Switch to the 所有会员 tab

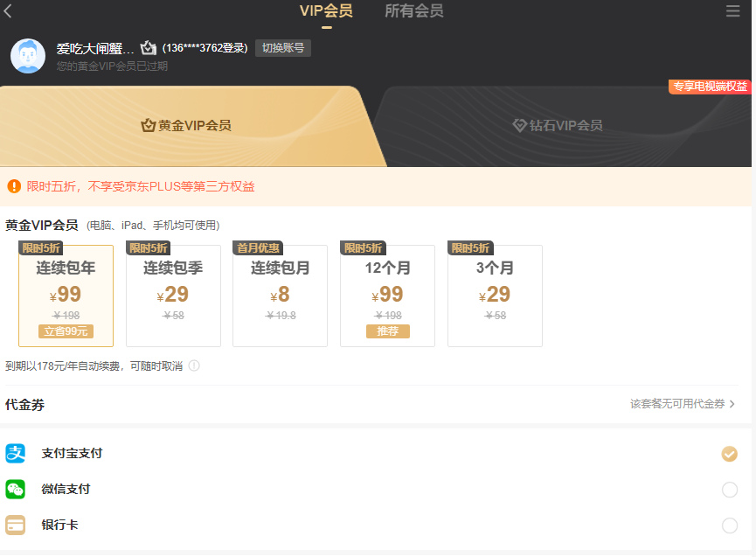[x=414, y=11]
